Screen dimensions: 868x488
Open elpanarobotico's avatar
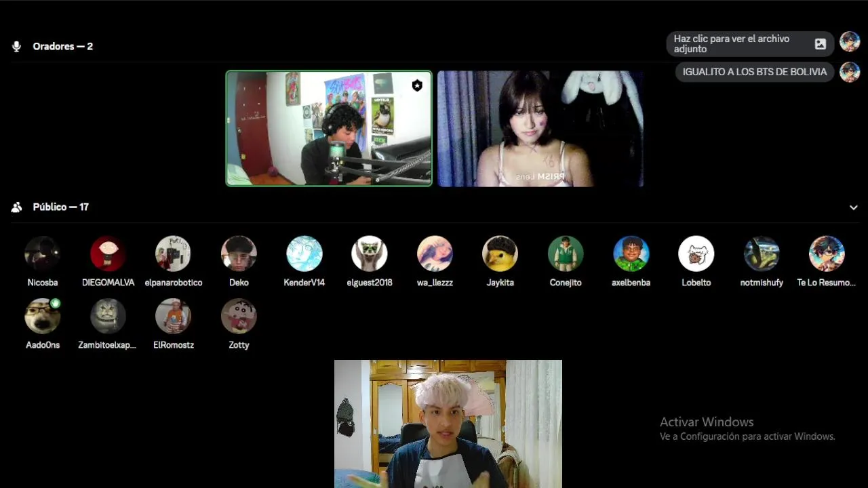click(x=173, y=253)
